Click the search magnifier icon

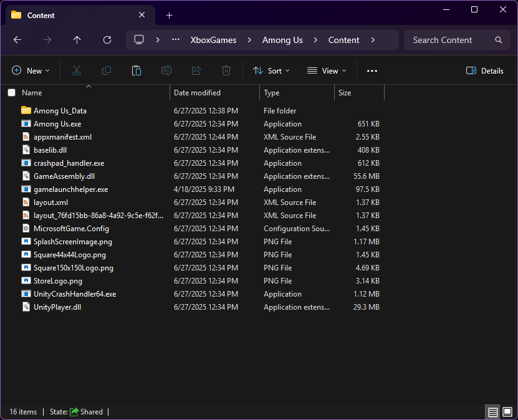pyautogui.click(x=499, y=40)
